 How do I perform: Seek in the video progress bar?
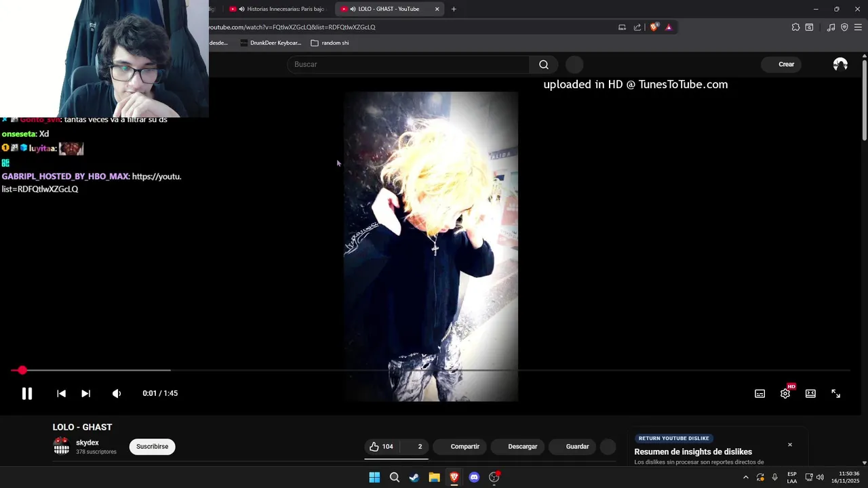[431, 371]
